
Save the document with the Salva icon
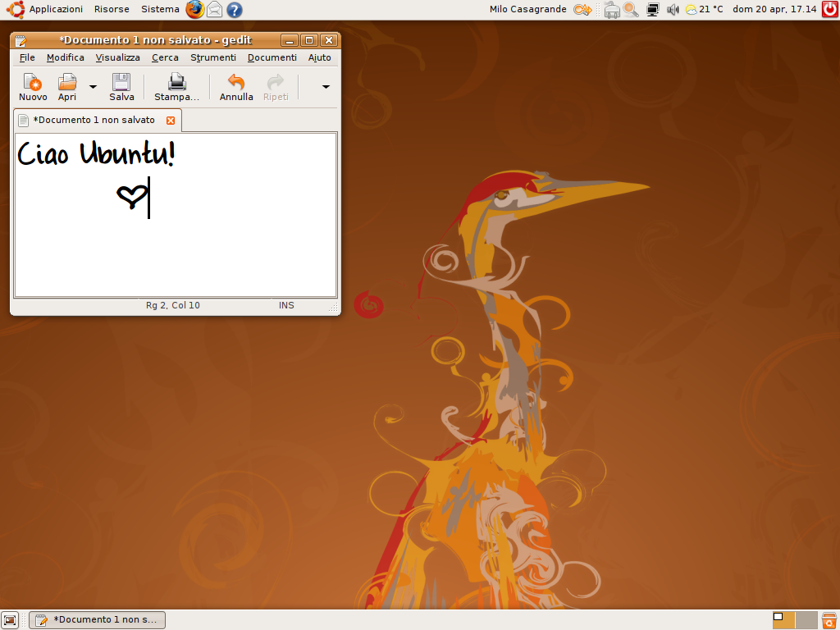point(121,83)
